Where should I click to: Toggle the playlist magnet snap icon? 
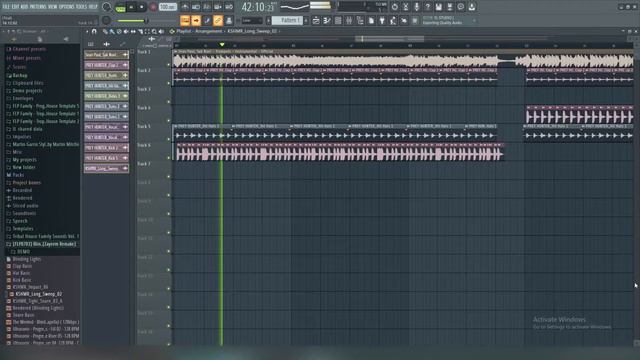tap(94, 31)
